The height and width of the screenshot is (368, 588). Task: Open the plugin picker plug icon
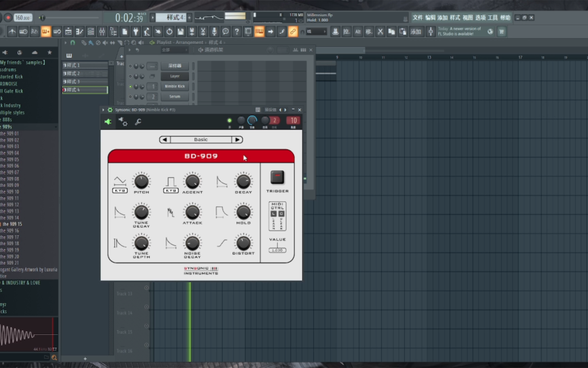pyautogui.click(x=136, y=32)
